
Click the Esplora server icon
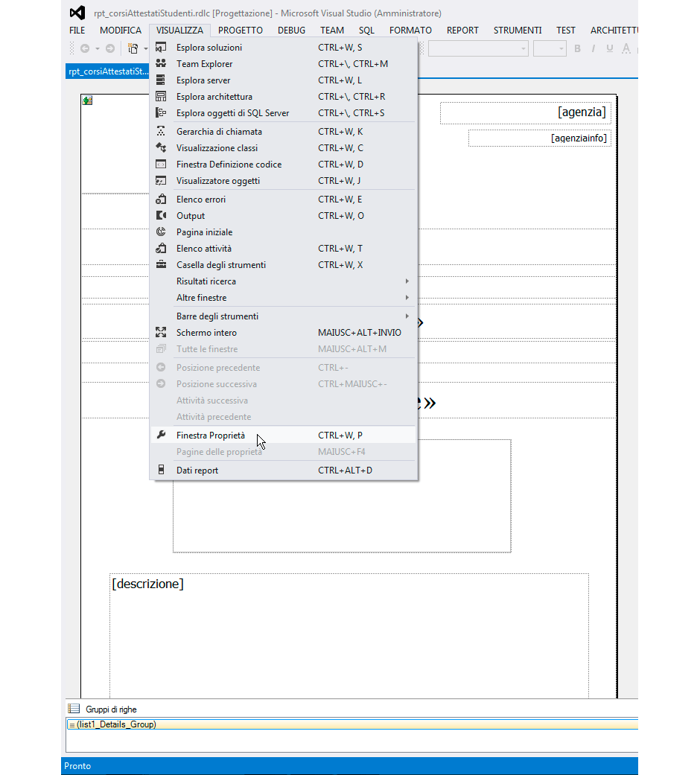point(161,80)
